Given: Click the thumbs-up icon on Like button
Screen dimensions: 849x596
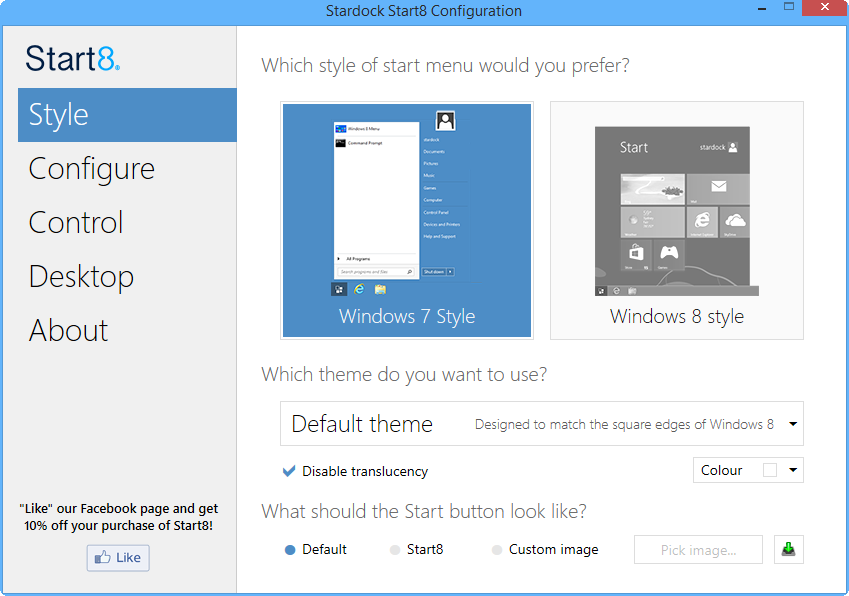Looking at the screenshot, I should tap(102, 557).
